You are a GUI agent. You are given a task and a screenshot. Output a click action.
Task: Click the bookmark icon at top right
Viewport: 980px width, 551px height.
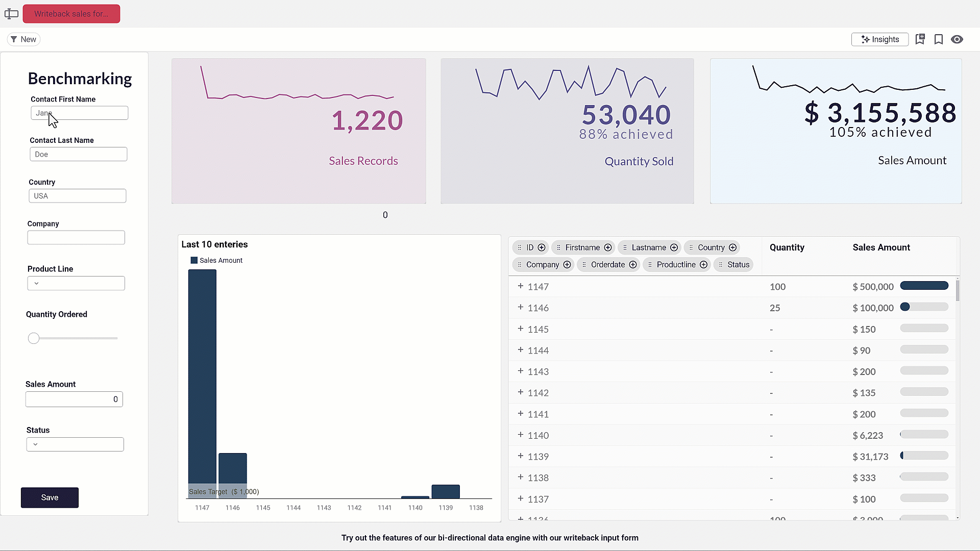(938, 39)
